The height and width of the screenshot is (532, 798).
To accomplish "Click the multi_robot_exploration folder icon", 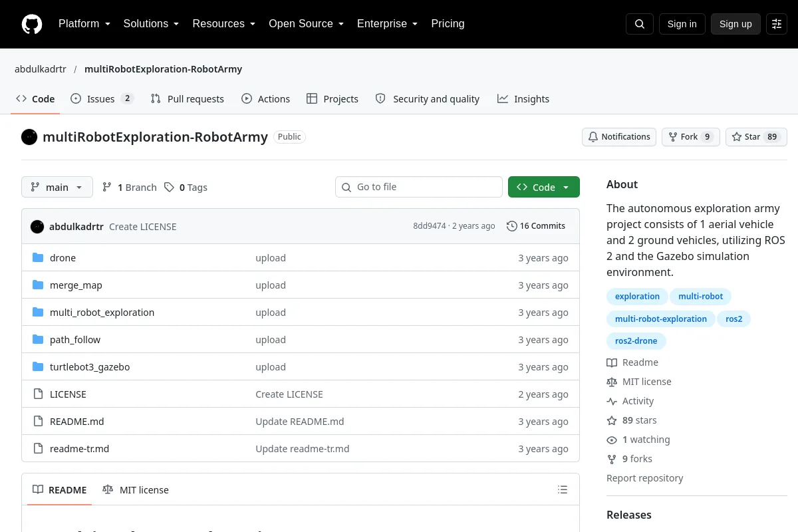I will pos(38,313).
